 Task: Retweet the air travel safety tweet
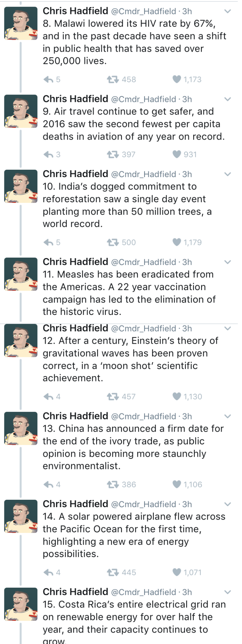pos(113,155)
